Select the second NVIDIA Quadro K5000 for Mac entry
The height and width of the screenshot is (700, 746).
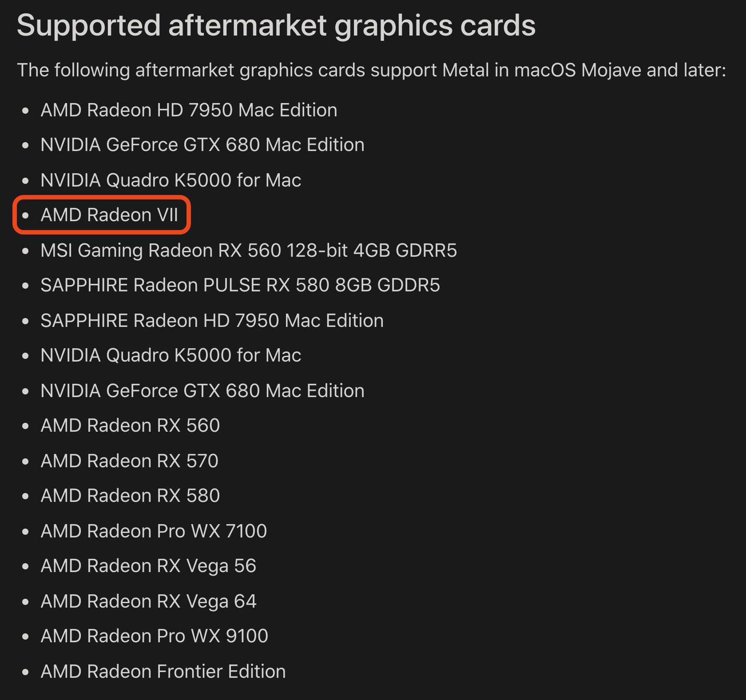click(171, 355)
